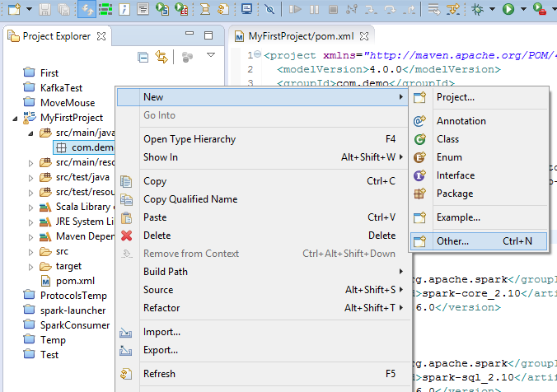Select the MyFirstProject/pom.xml editor tab
Viewport: 557px width, 392px height.
[x=301, y=36]
